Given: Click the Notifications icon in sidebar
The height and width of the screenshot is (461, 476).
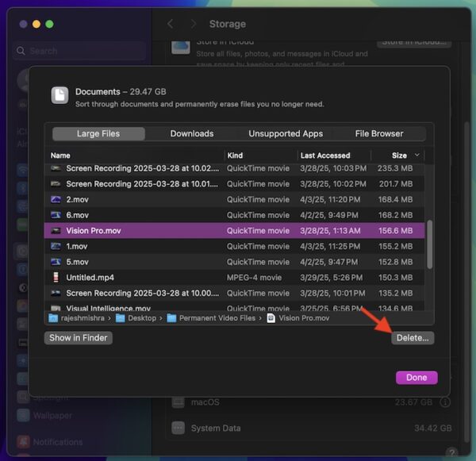Looking at the screenshot, I should coord(22,442).
